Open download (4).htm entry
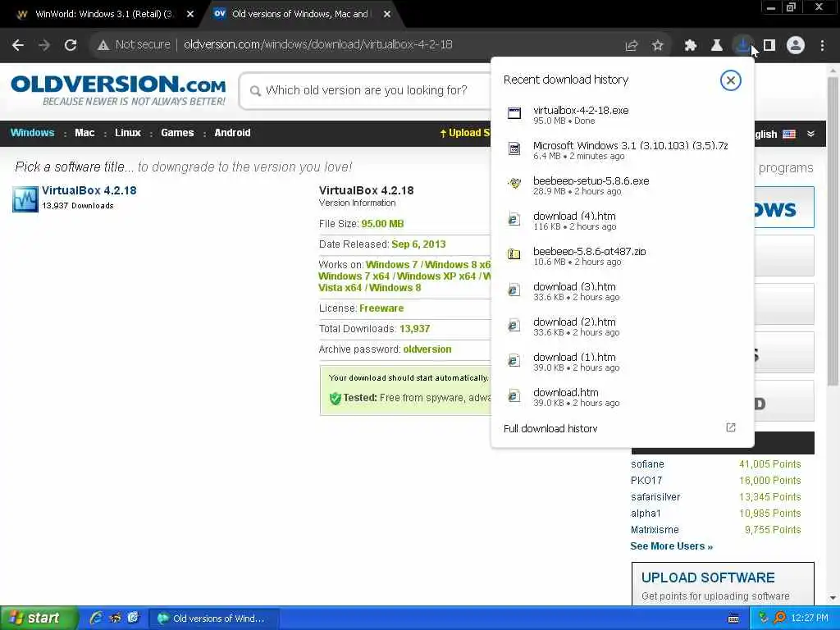 623,221
